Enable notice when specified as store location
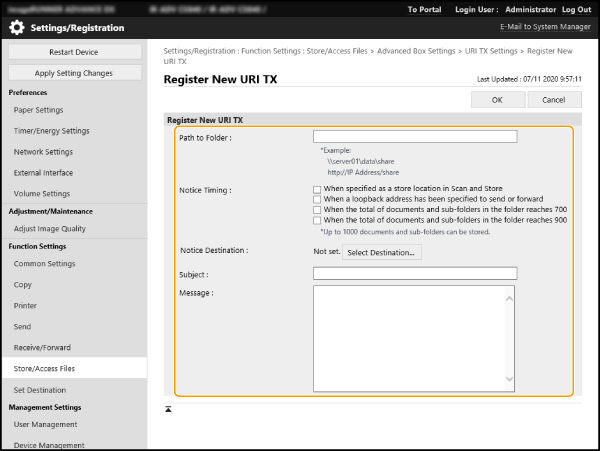Screen dimensions: 600x451 click(317, 188)
